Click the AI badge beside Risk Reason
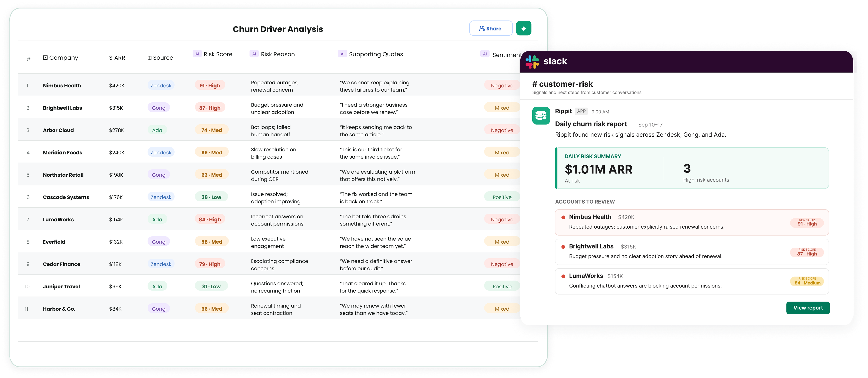Screen dimensions: 868x378 point(254,54)
